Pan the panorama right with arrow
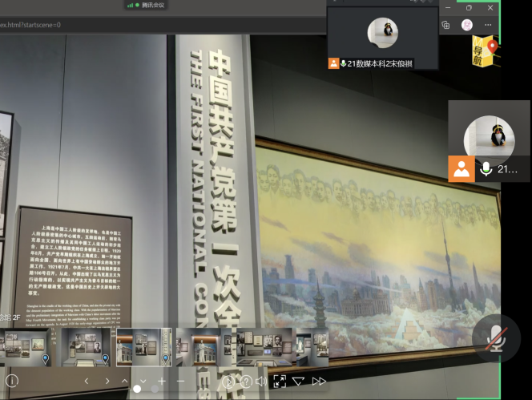Screen dimensions: 532x400 pos(107,381)
